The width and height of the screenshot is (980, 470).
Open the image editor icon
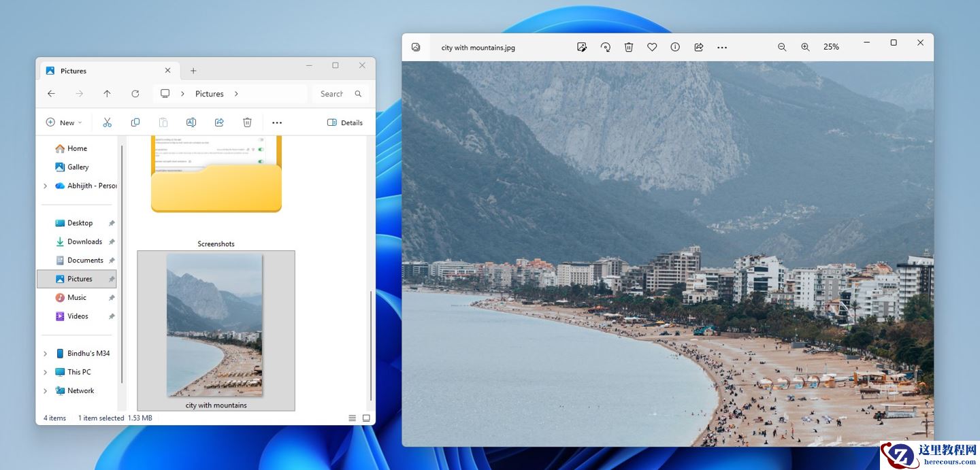click(582, 47)
